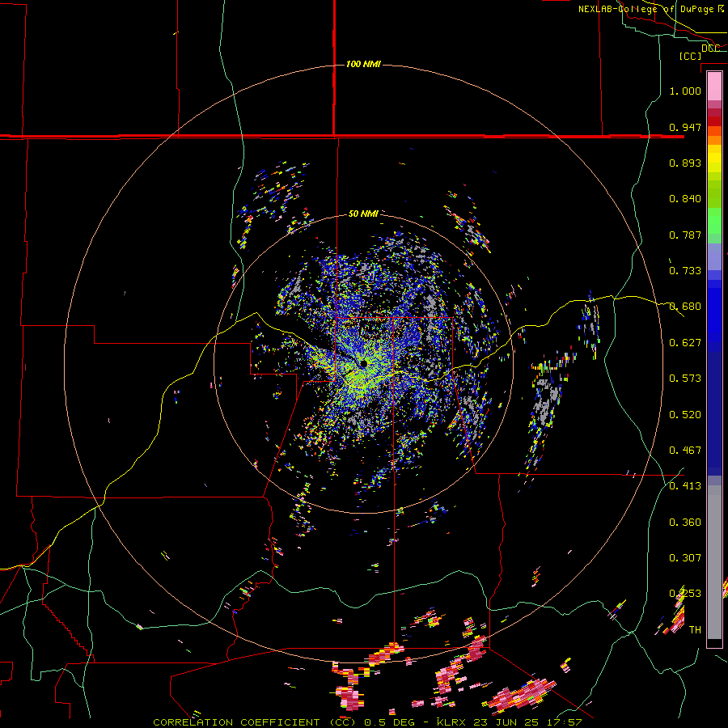Screen dimensions: 728x728
Task: Click the 0.573 color scale label
Action: click(x=685, y=379)
